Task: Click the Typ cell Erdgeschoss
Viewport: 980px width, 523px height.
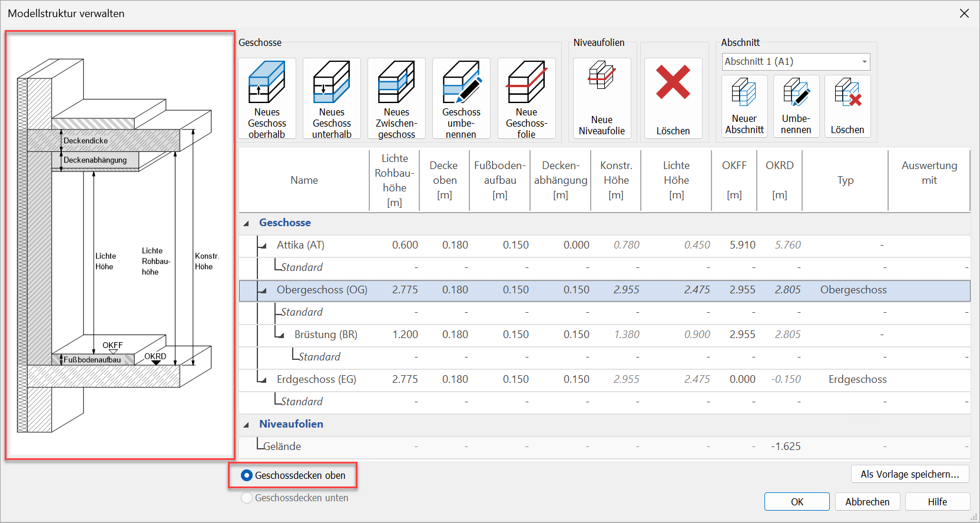Action: coord(857,379)
